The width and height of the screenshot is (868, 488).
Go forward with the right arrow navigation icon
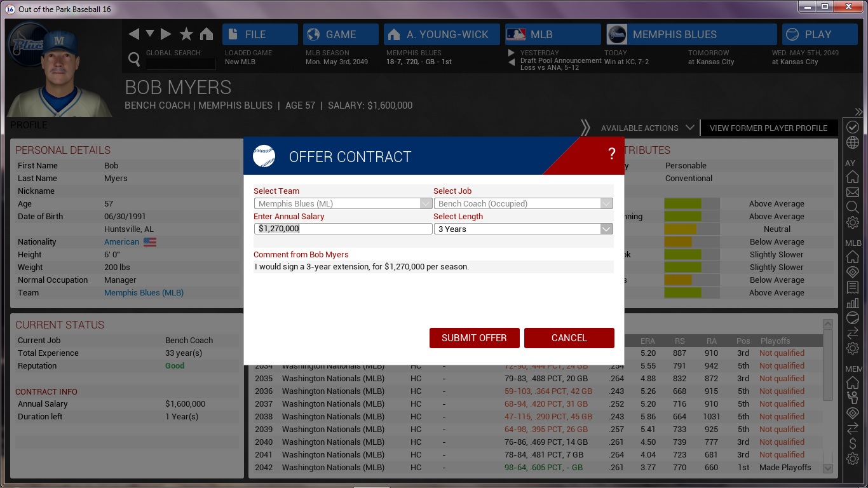click(166, 34)
